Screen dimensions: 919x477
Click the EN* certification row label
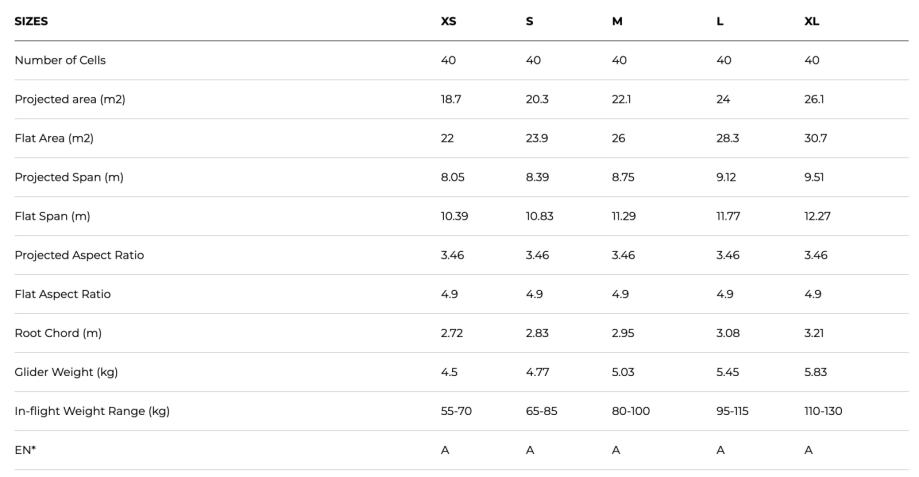pos(25,450)
